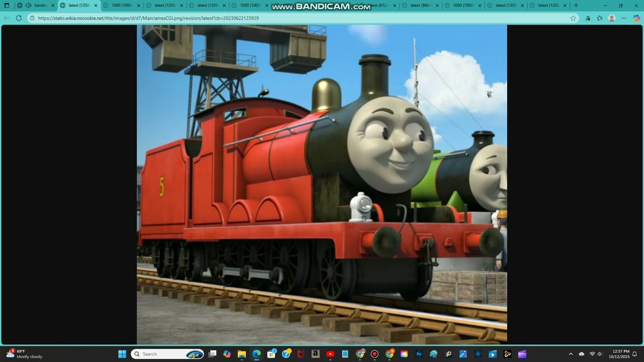Screen dimensions: 644x362
Task: Switch to the bandicam tab
Action: pyautogui.click(x=35, y=6)
